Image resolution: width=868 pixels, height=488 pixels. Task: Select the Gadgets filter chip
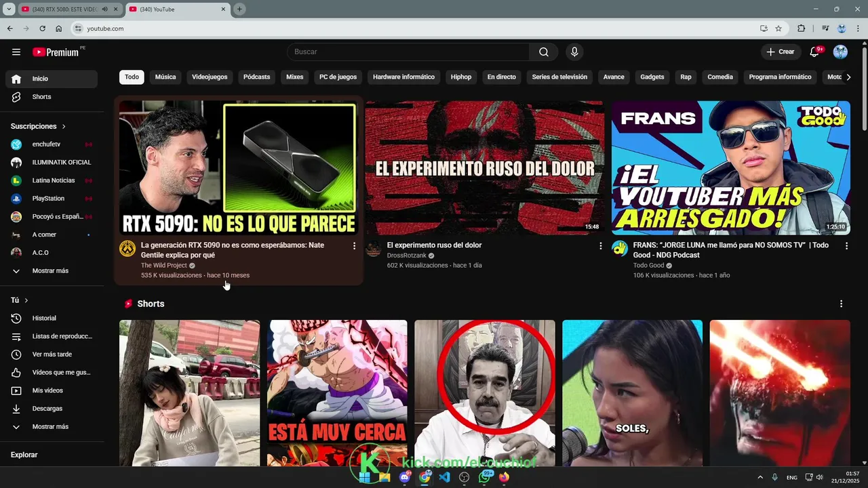point(652,77)
